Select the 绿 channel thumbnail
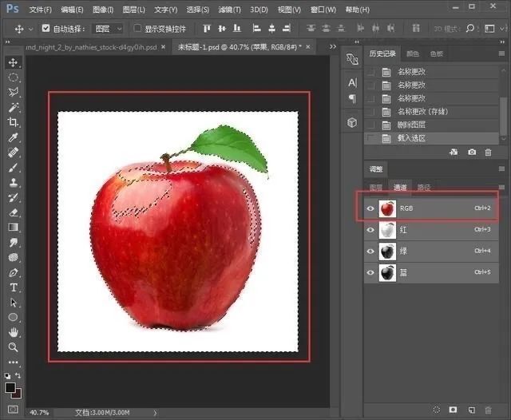This screenshot has height=420, width=511. point(387,251)
